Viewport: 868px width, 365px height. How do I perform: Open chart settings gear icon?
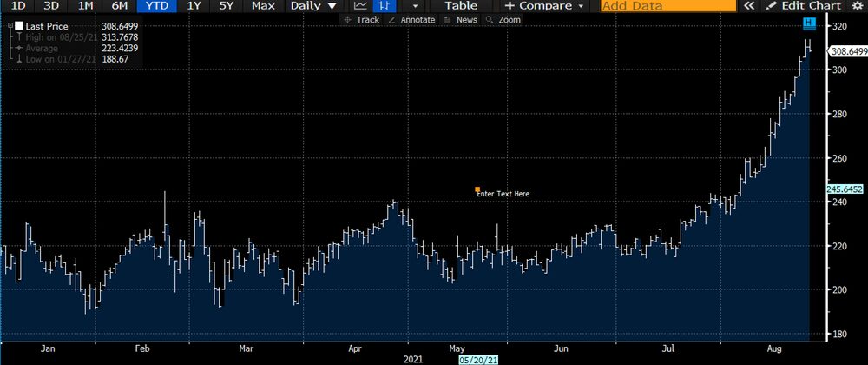click(858, 6)
